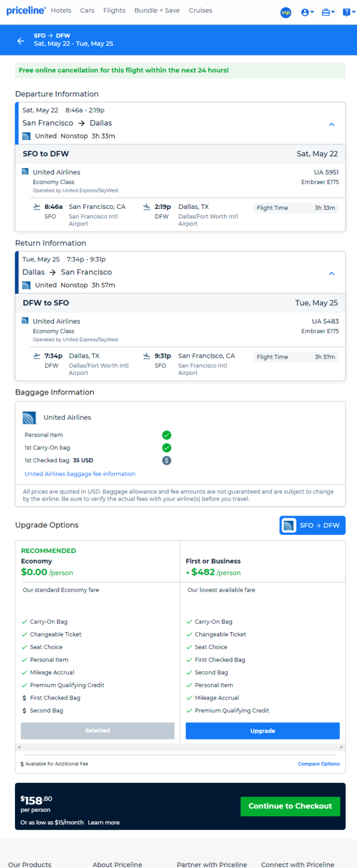This screenshot has height=868, width=357.
Task: Click the Economy First Checked Bag dollar icon
Action: [25, 698]
